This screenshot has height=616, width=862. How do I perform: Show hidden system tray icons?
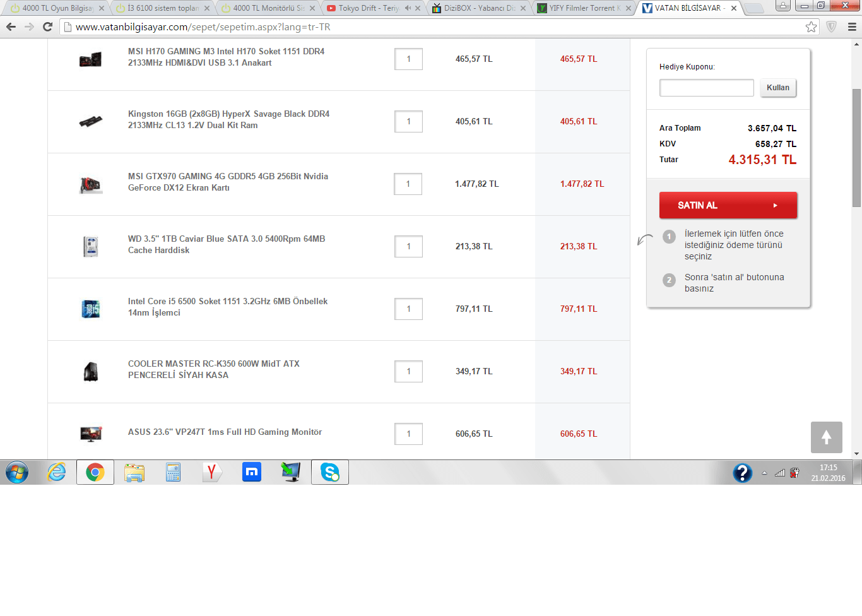[x=764, y=473]
